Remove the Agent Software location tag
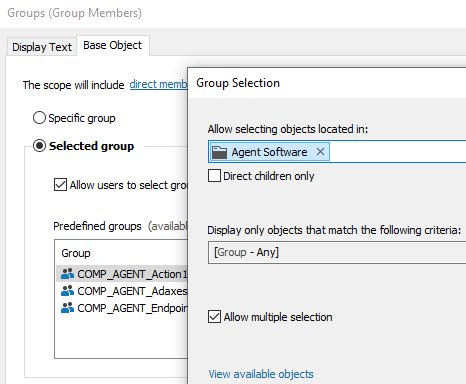 (320, 152)
